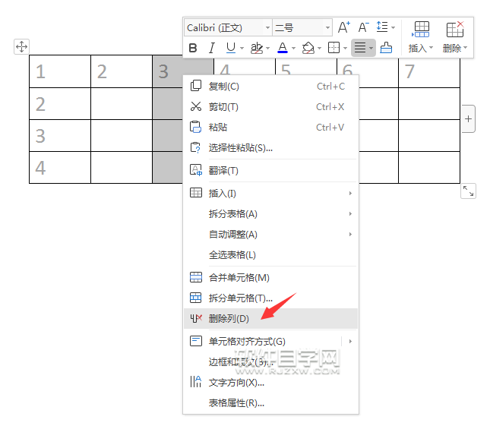The width and height of the screenshot is (490, 448).
Task: Click first-column cell containing 3
Action: [x=60, y=136]
